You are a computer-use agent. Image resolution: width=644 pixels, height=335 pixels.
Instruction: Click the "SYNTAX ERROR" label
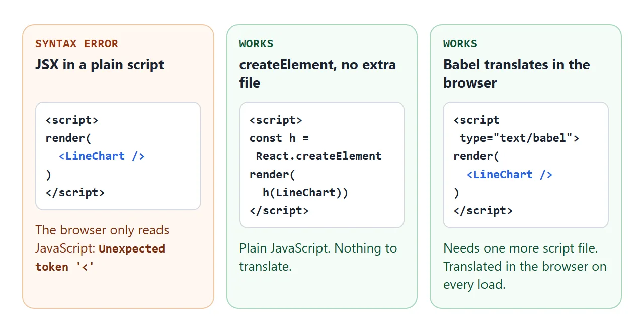tap(76, 44)
